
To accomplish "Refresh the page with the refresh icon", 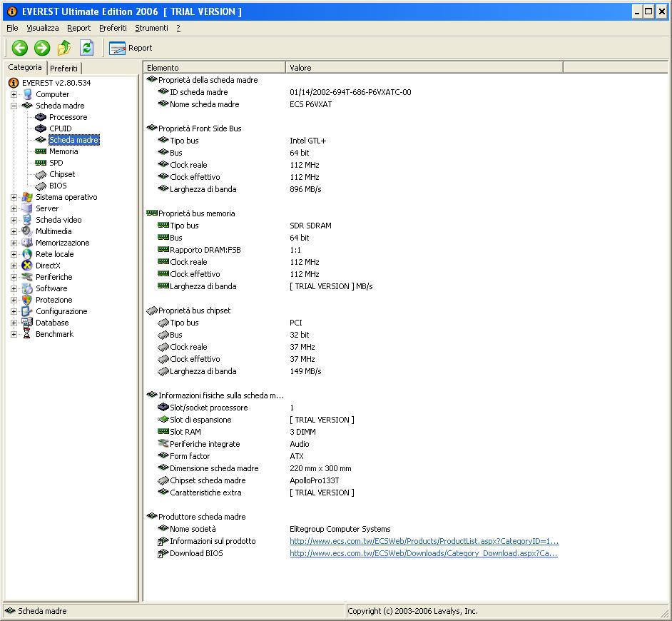I will click(86, 48).
